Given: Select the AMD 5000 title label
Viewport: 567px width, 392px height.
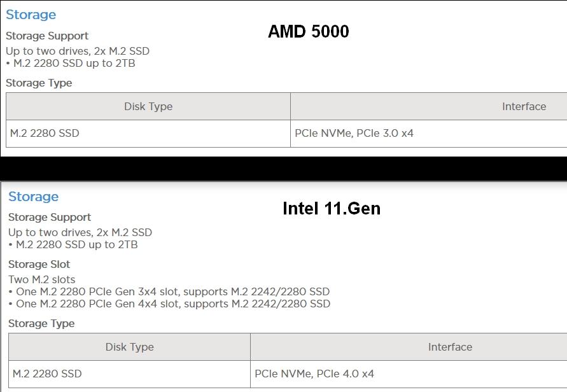Looking at the screenshot, I should (x=309, y=31).
